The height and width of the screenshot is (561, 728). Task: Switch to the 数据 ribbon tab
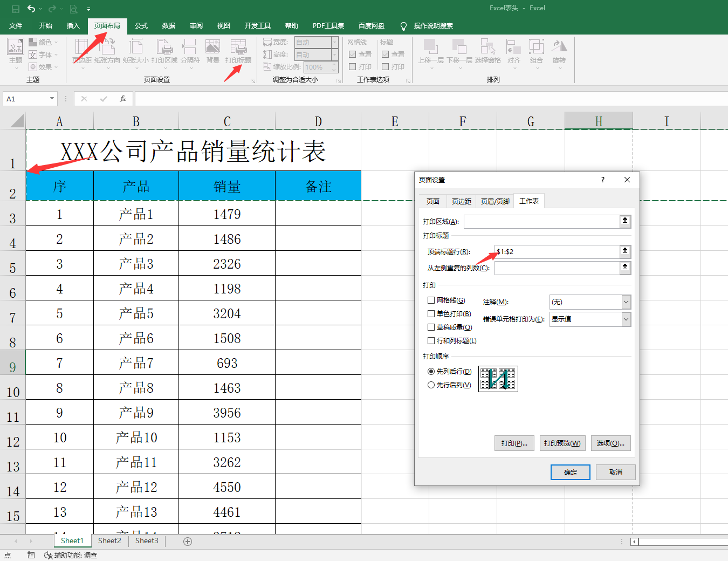[x=169, y=26]
